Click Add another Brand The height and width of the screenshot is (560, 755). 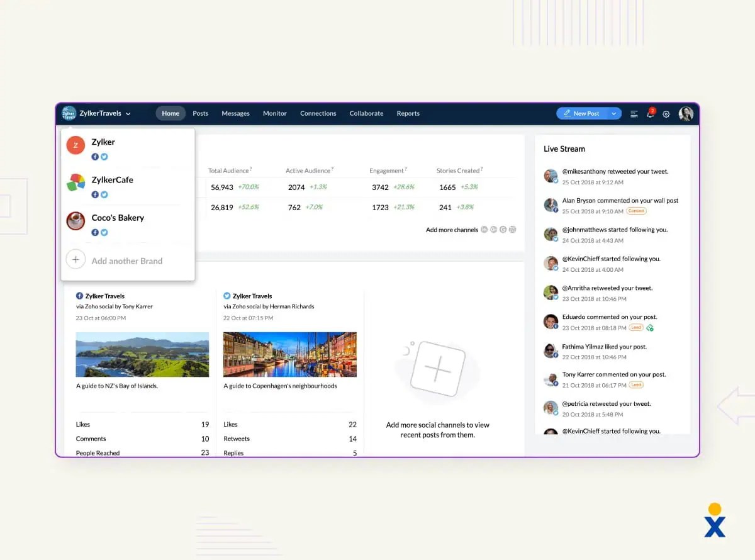(126, 260)
